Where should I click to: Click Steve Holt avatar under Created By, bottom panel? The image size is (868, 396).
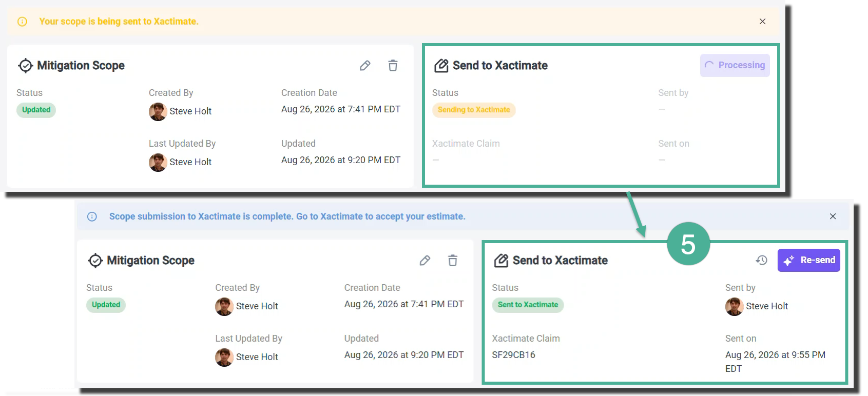[224, 306]
